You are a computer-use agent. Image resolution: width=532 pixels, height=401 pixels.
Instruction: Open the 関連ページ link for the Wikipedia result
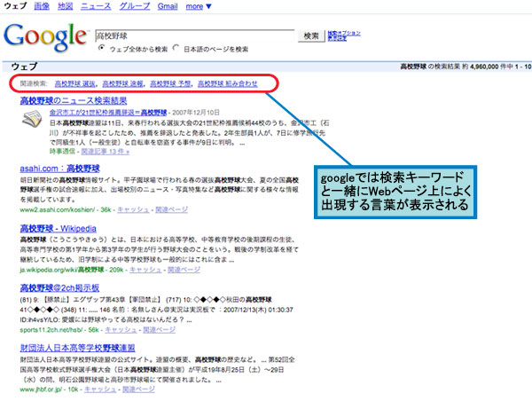click(184, 270)
